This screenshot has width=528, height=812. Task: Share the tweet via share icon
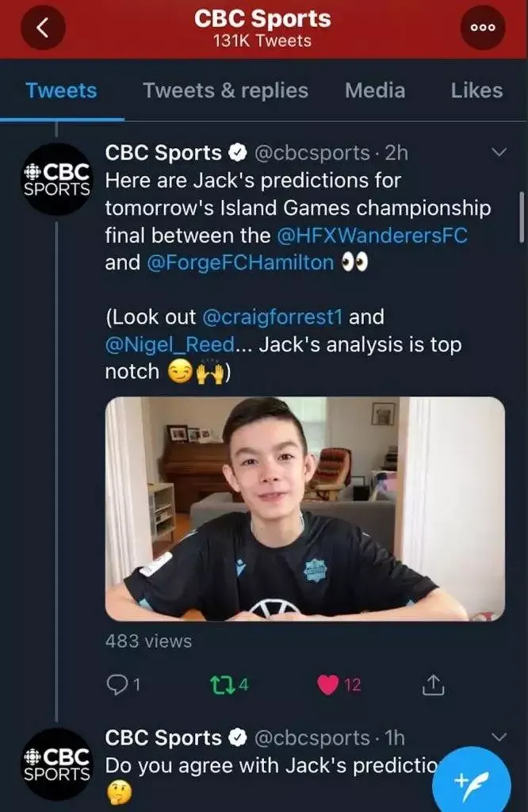[x=433, y=684]
